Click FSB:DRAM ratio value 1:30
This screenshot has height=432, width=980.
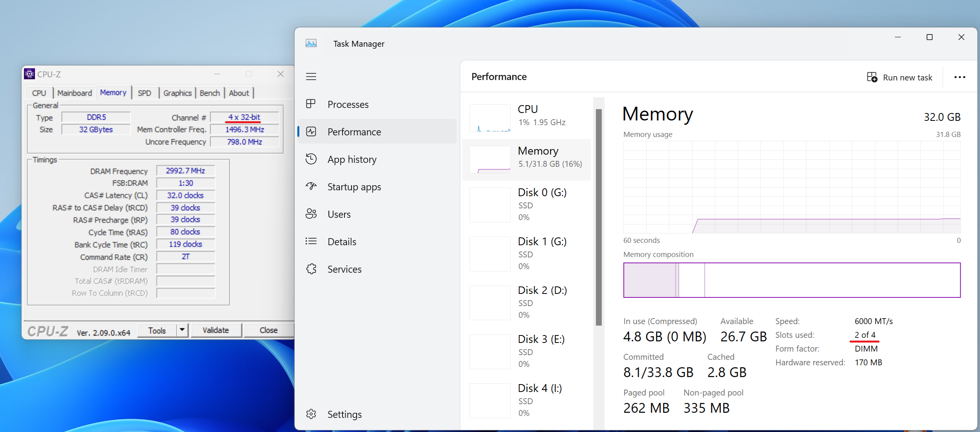click(185, 183)
